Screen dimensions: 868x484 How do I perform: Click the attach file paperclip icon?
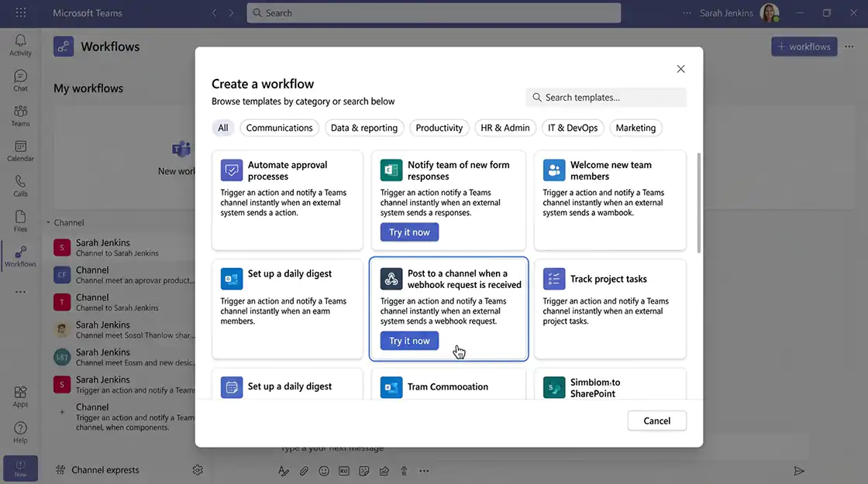point(304,471)
